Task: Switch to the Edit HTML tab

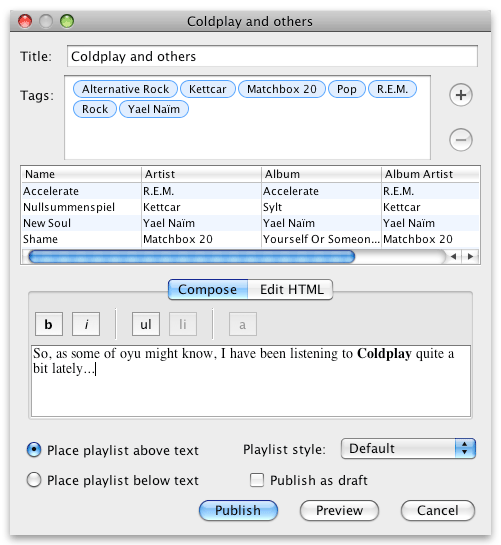Action: pos(291,289)
